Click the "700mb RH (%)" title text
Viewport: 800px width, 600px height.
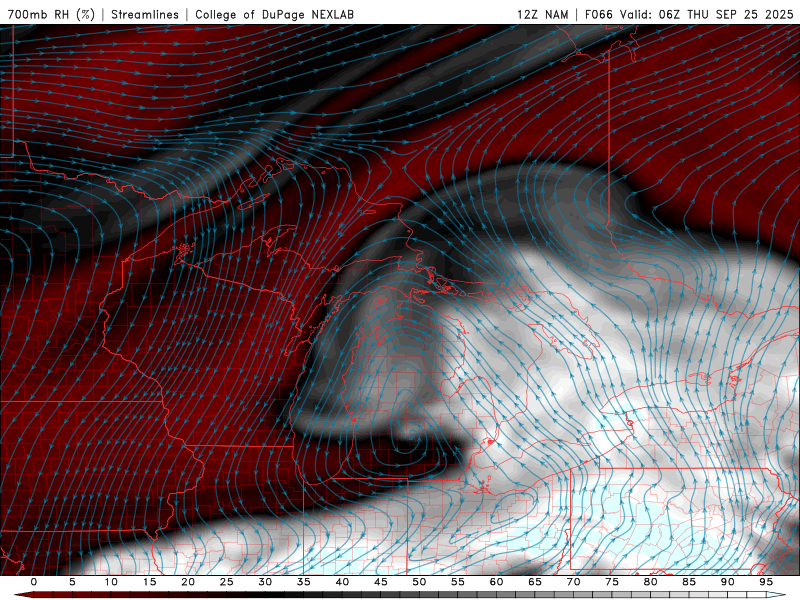[51, 14]
